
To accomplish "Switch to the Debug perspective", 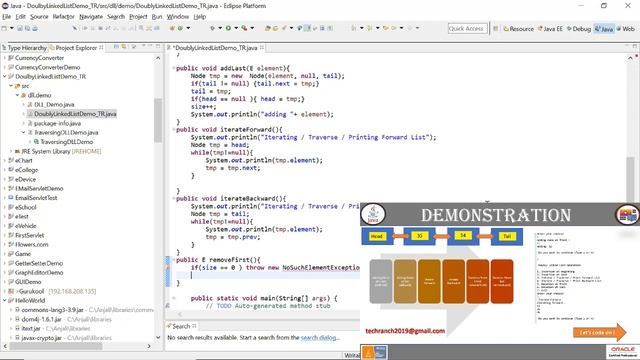I will point(579,29).
